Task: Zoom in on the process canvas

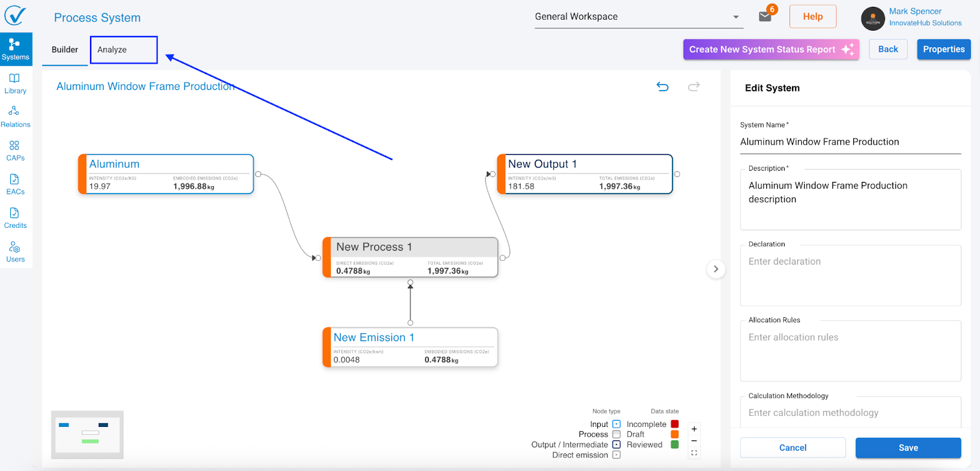Action: [x=694, y=429]
